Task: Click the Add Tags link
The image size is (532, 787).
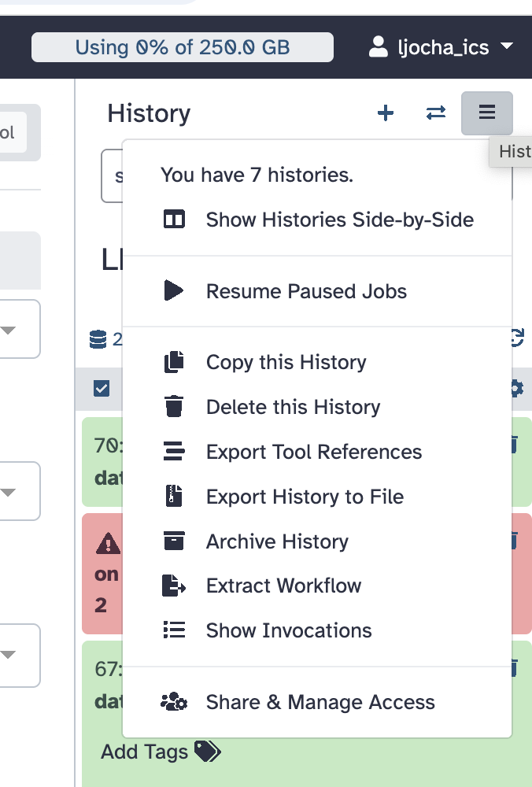Action: 145,752
